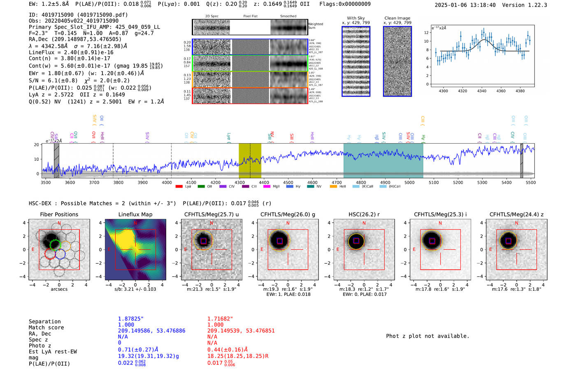Click the teal shaded region in spectrum

click(x=383, y=160)
